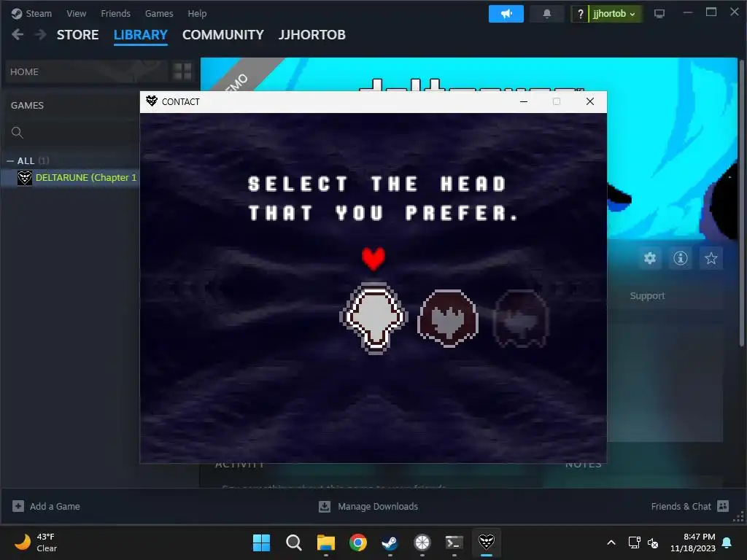Open File Explorer from the taskbar
The height and width of the screenshot is (560, 747).
326,542
